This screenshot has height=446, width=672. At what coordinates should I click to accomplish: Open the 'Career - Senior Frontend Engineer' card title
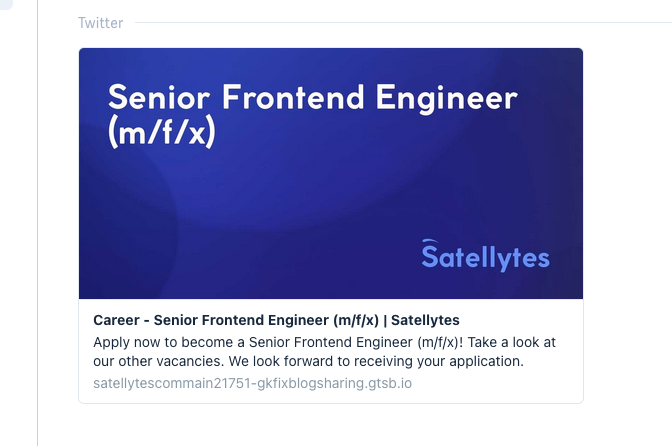click(x=276, y=320)
